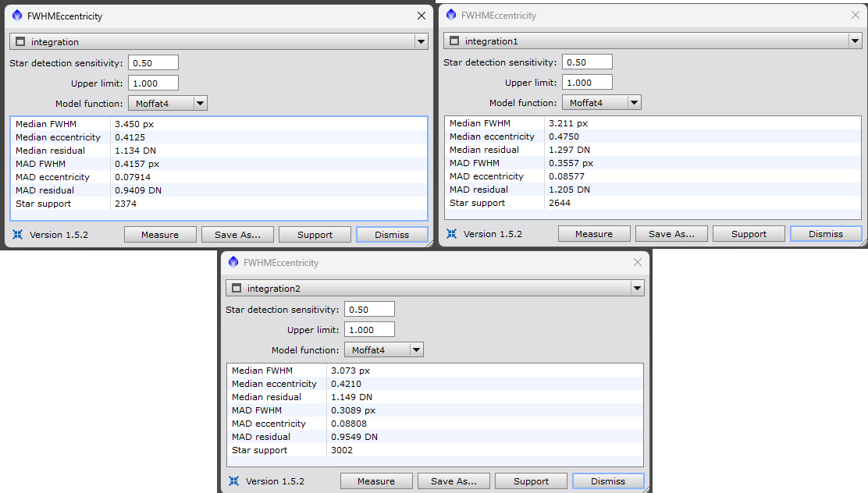Click the script icon beside Version 1.5.2 in the integration window
This screenshot has height=493, width=868.
(18, 235)
